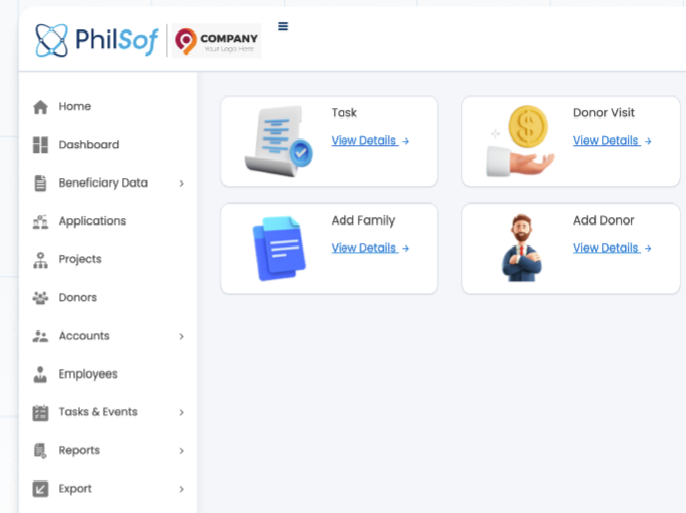Click the Home house icon

40,107
